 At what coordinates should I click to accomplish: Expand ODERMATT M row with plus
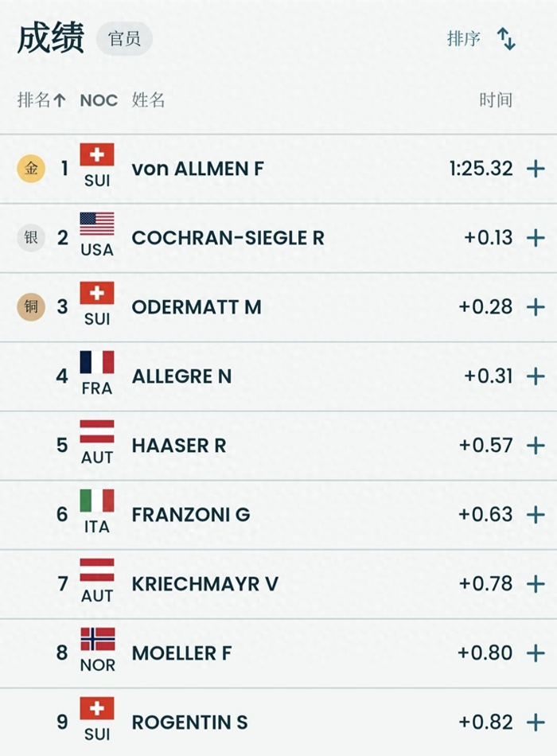click(x=536, y=307)
